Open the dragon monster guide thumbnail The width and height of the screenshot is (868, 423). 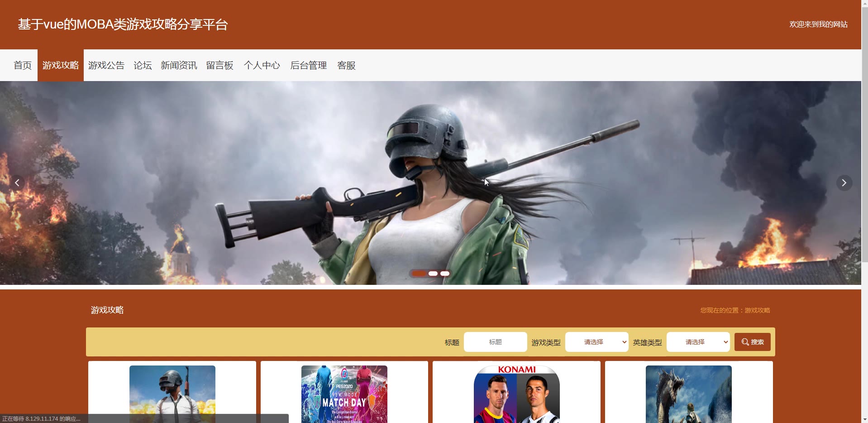tap(689, 394)
